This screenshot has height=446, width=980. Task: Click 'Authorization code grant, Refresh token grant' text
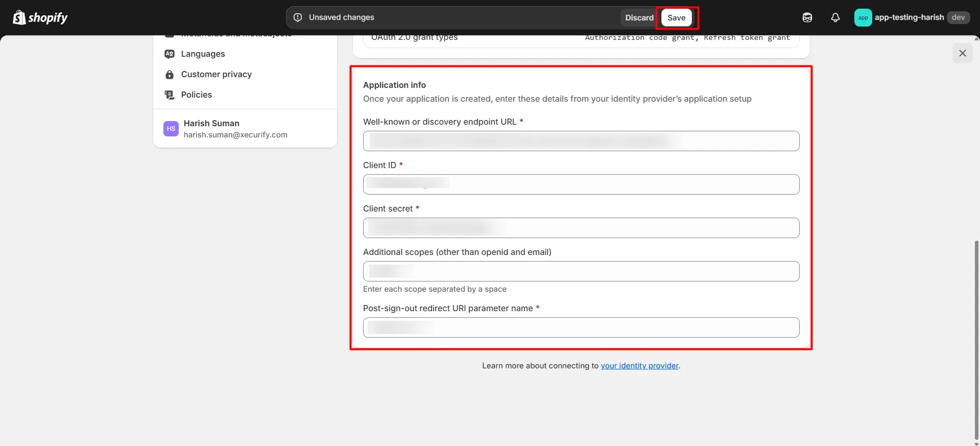point(687,37)
